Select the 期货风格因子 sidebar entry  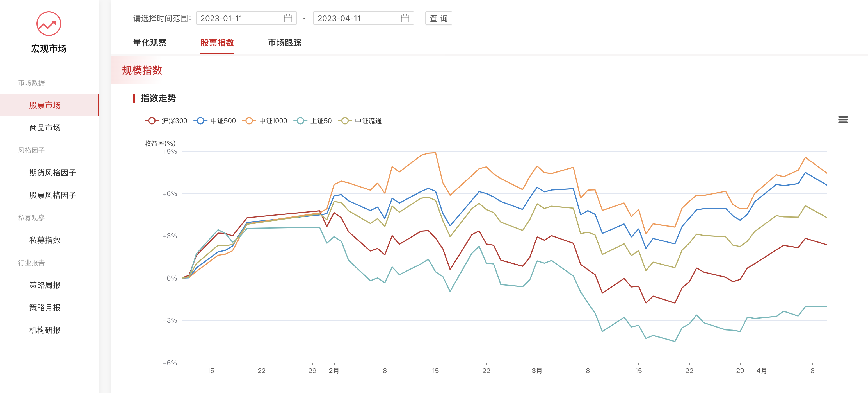52,173
